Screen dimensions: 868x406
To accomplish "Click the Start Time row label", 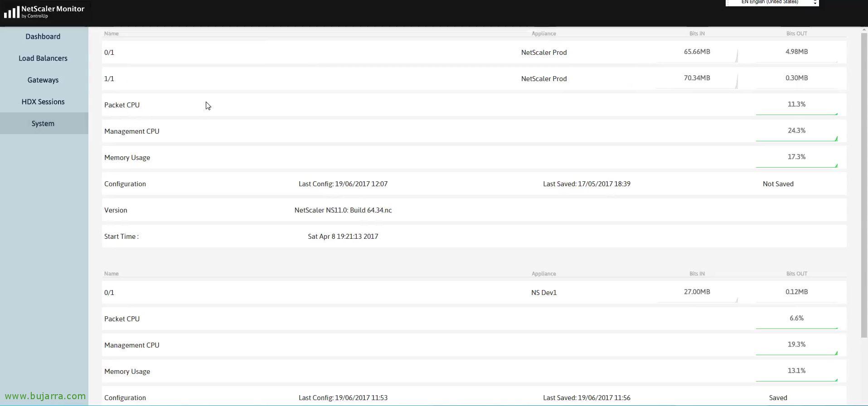I will pos(121,237).
